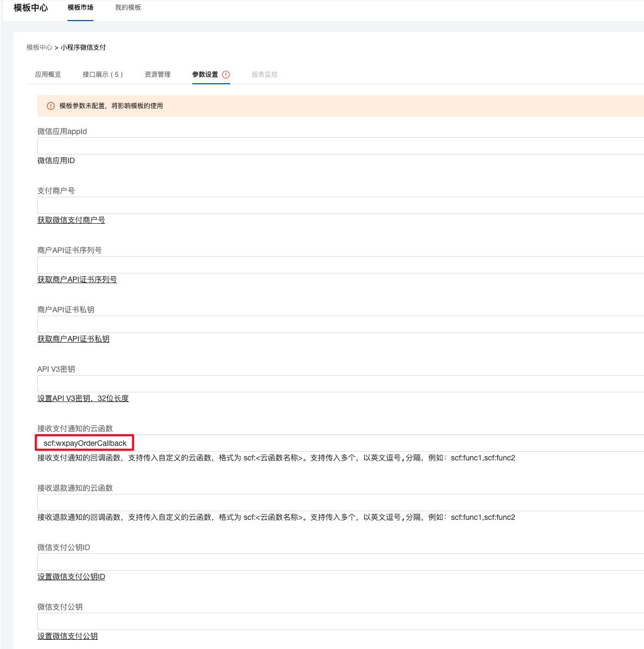This screenshot has width=644, height=649.
Task: Open the 应用概览 tab
Action: tap(48, 75)
